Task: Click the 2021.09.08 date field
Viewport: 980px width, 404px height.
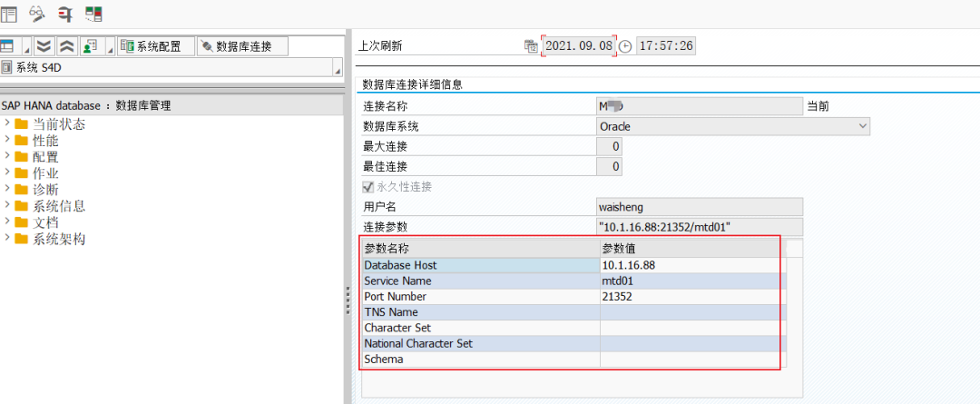Action: [x=578, y=46]
